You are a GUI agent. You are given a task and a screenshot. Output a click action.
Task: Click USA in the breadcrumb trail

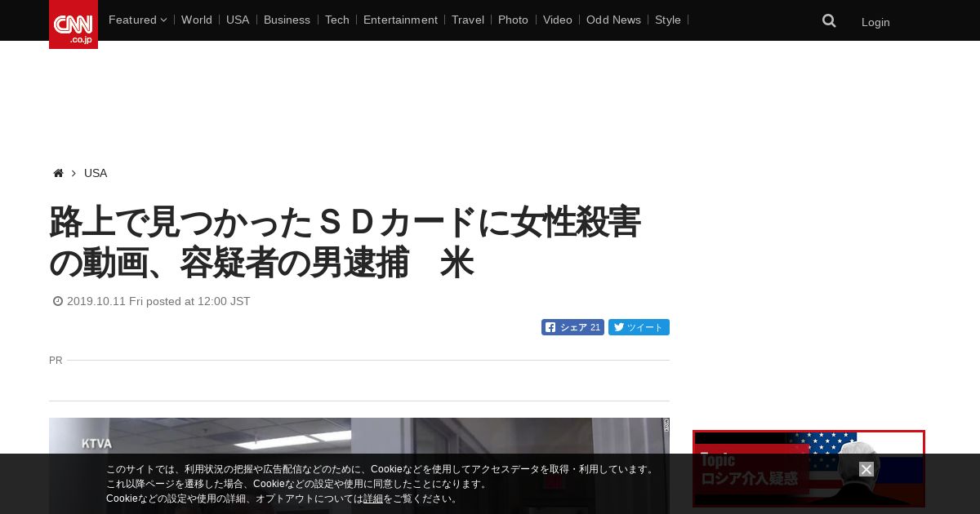(x=96, y=173)
